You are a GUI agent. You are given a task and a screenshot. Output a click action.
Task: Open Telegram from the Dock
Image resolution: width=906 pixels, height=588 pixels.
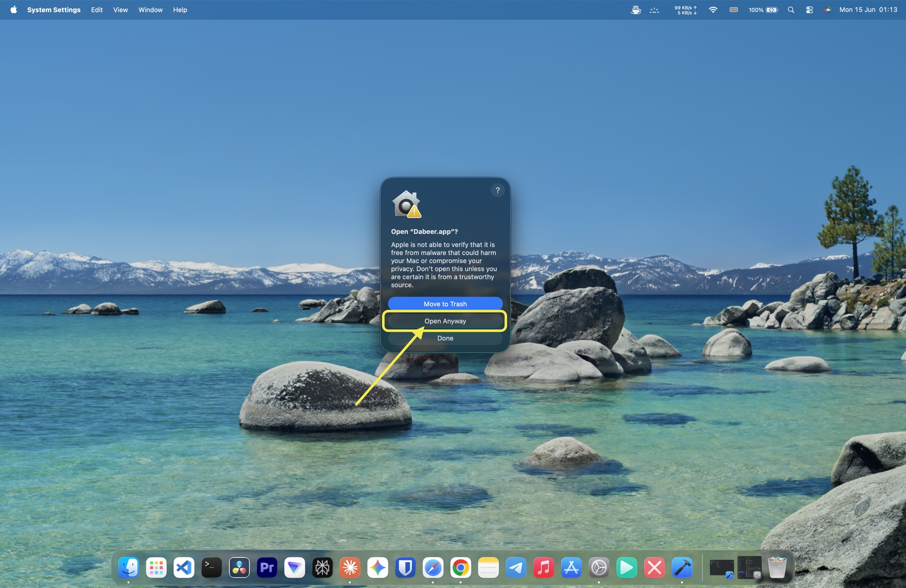pos(516,567)
